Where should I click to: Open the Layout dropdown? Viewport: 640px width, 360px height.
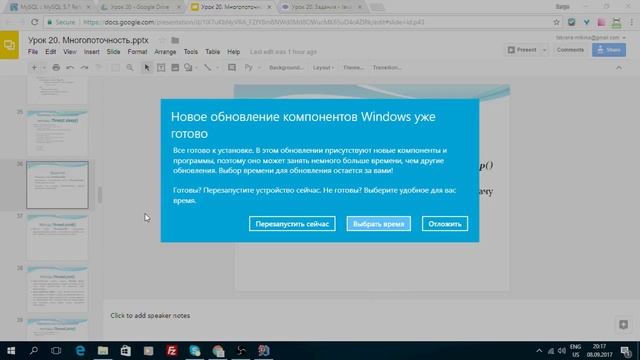[323, 67]
